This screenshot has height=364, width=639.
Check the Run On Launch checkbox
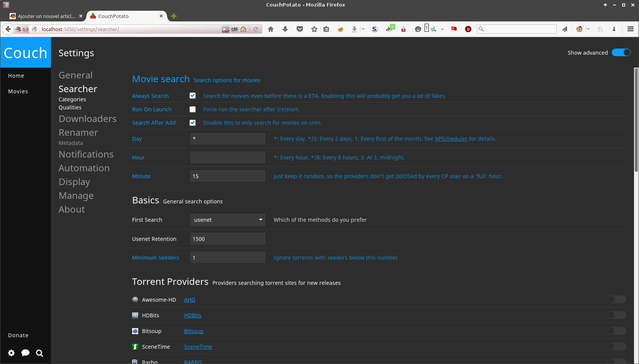click(193, 109)
